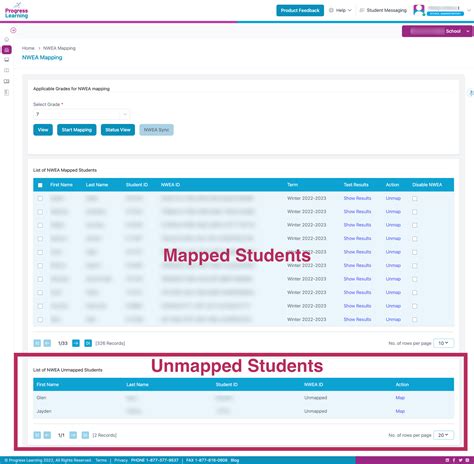Open the Home icon in the sidebar
474x464 pixels.
(x=7, y=40)
